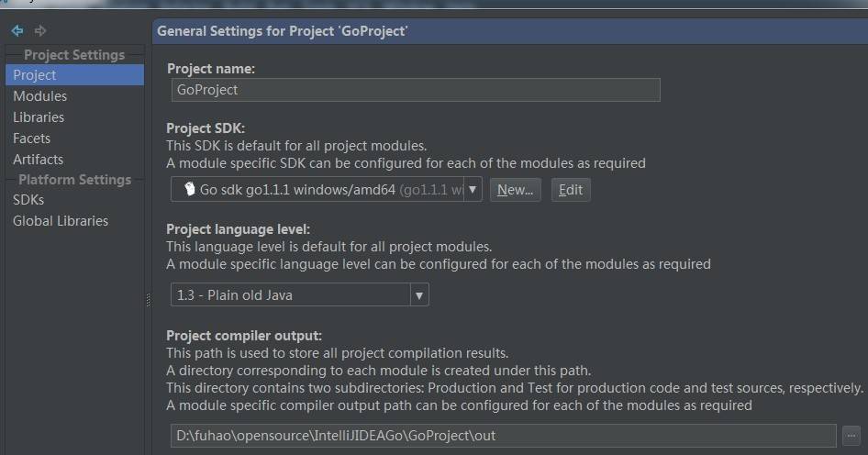Select the Facets item

[x=32, y=139]
